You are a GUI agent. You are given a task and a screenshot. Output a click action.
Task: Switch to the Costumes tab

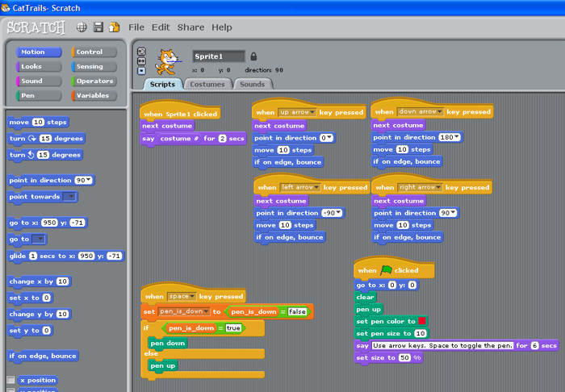pyautogui.click(x=206, y=84)
